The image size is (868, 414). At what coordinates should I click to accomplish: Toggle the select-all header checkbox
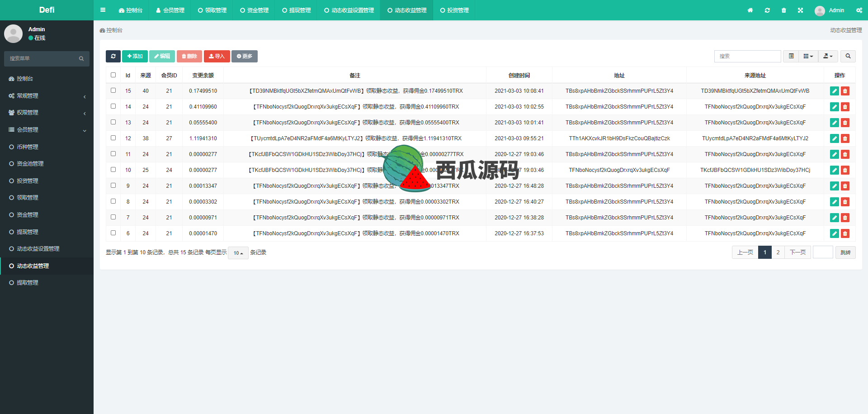tap(113, 75)
